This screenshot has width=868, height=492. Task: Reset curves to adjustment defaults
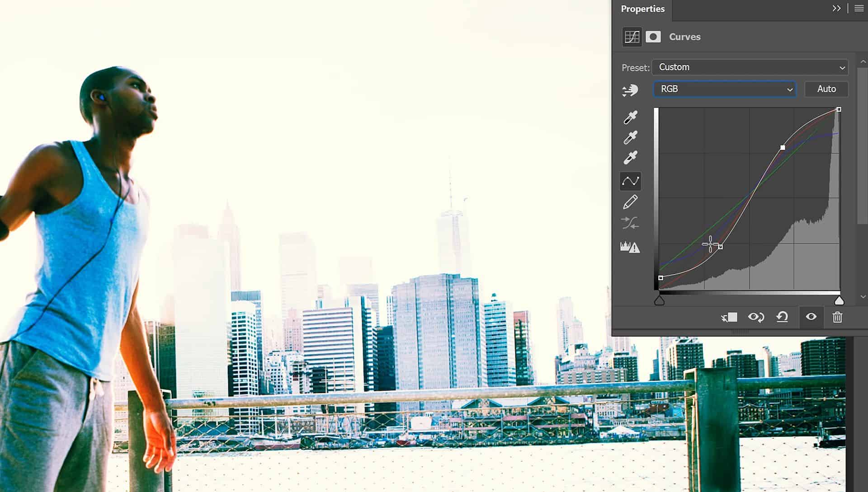pos(783,317)
